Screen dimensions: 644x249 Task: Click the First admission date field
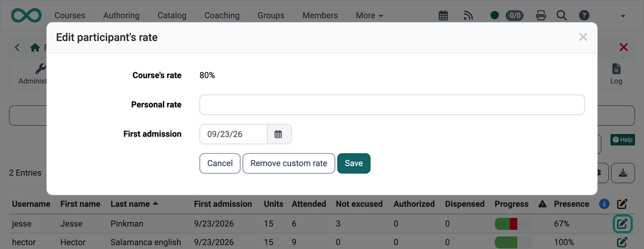coord(234,134)
